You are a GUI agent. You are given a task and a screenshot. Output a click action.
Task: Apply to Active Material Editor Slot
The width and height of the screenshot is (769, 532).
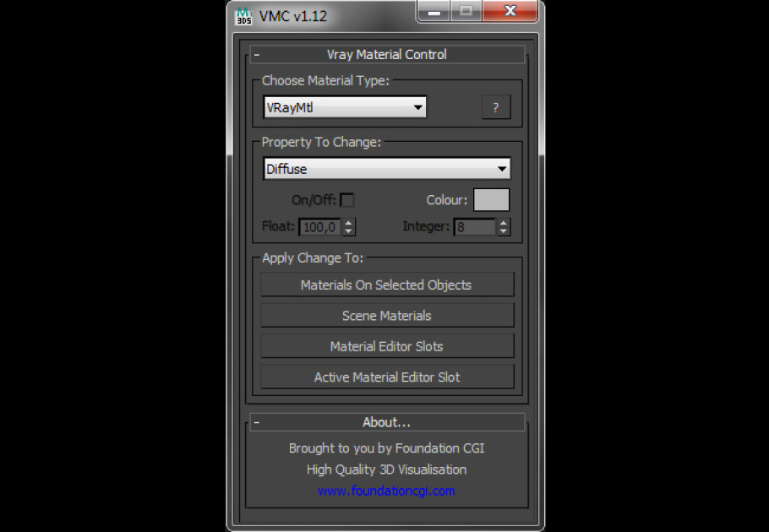(x=387, y=377)
